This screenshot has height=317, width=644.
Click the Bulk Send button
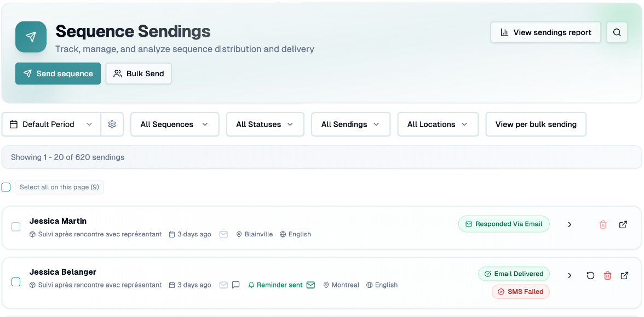point(139,73)
